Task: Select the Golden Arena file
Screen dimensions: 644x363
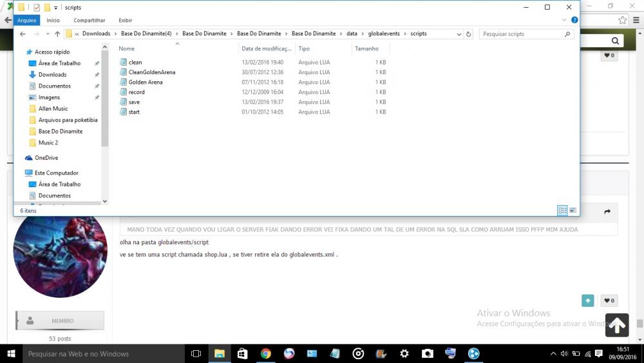Action: tap(146, 82)
